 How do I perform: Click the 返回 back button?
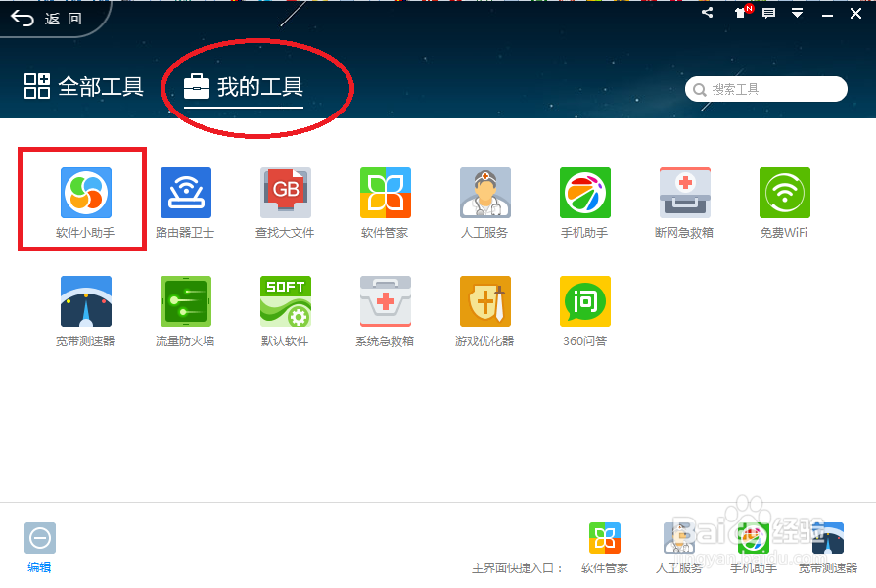[x=44, y=18]
